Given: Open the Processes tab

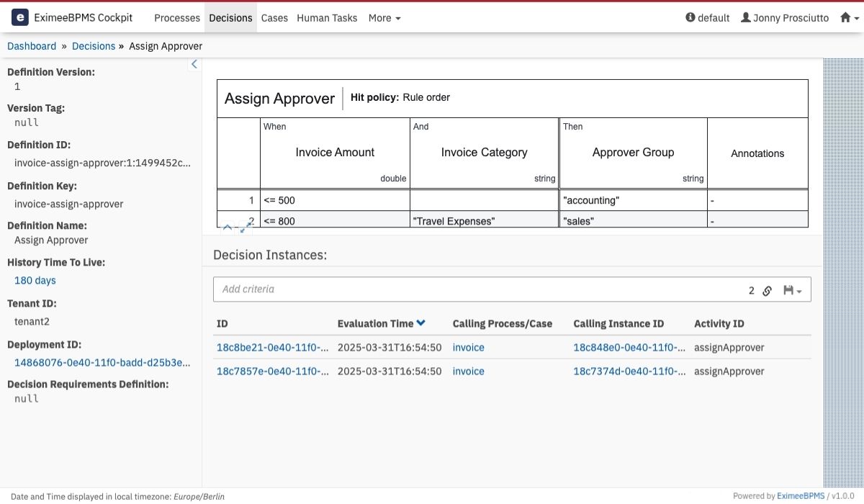Looking at the screenshot, I should click(x=177, y=18).
